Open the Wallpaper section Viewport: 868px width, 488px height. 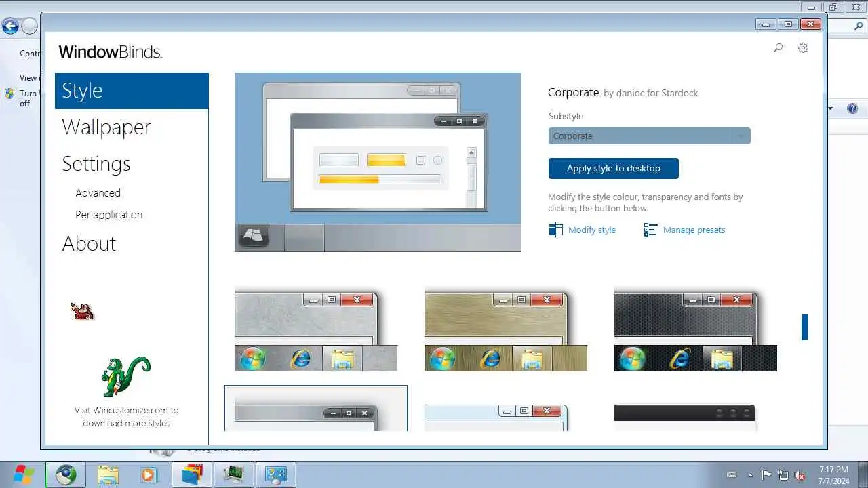(106, 127)
